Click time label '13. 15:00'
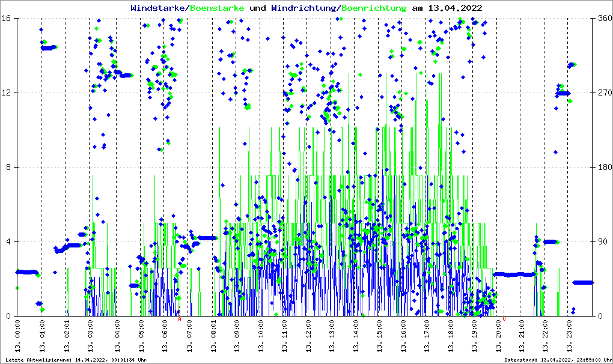 (x=379, y=336)
